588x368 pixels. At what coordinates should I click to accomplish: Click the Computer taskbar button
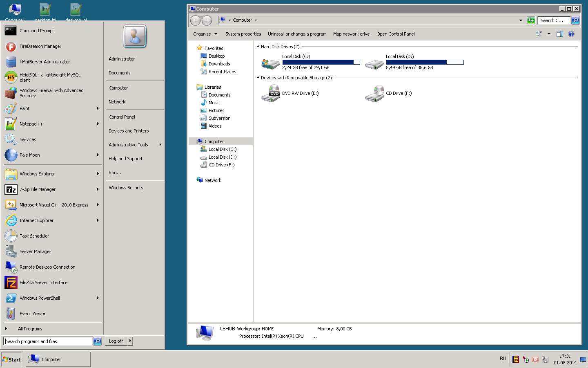[58, 359]
